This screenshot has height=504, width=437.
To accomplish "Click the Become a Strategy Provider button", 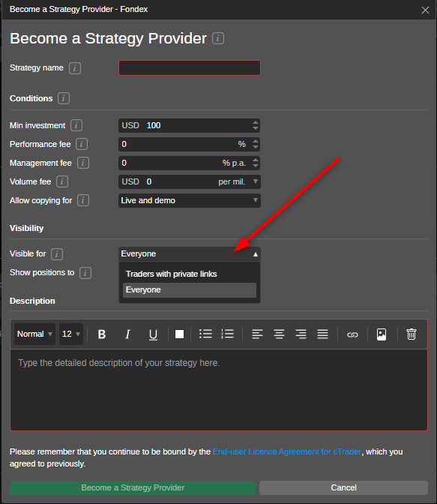I will coord(133,487).
